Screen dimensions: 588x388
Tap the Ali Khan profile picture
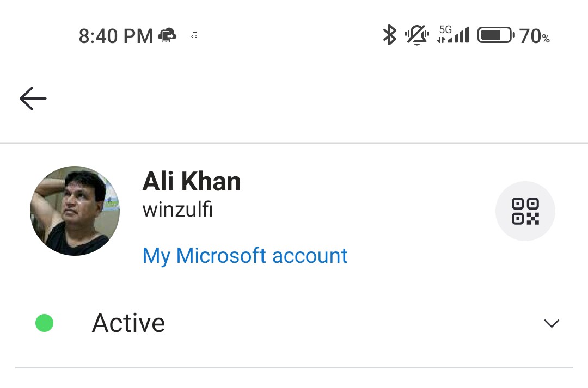(x=75, y=211)
